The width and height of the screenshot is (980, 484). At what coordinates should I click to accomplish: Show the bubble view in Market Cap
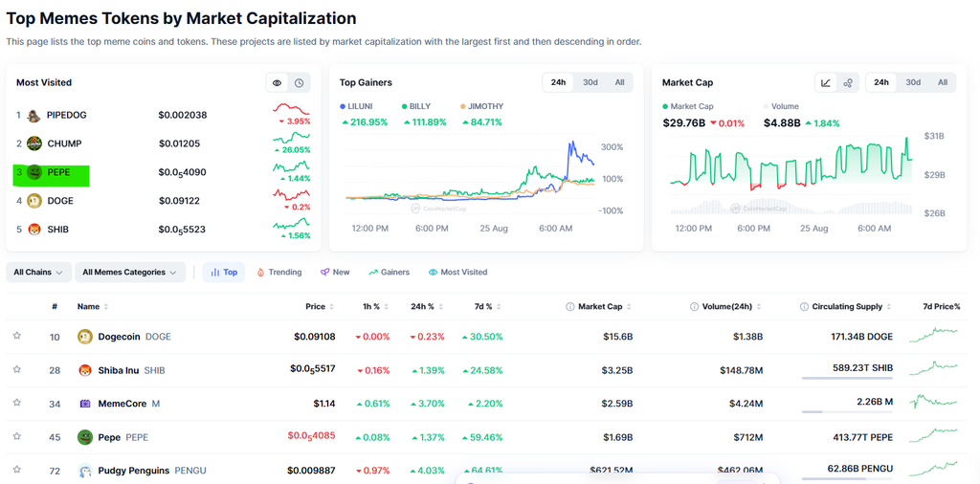[x=848, y=83]
